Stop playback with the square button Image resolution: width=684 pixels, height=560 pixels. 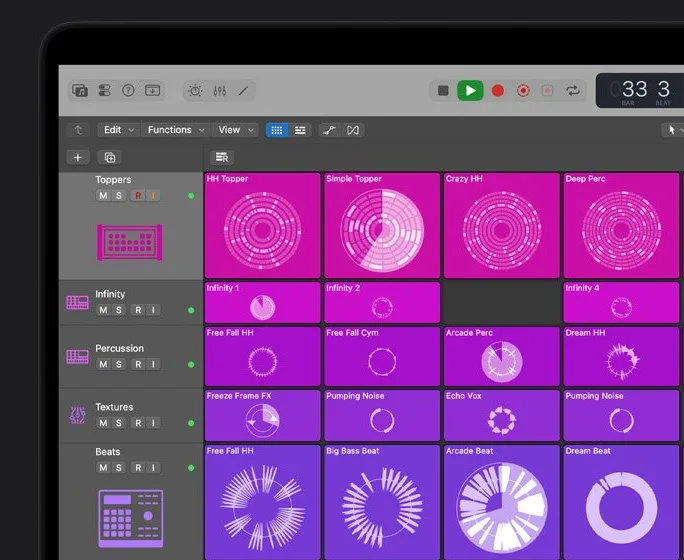pyautogui.click(x=443, y=91)
